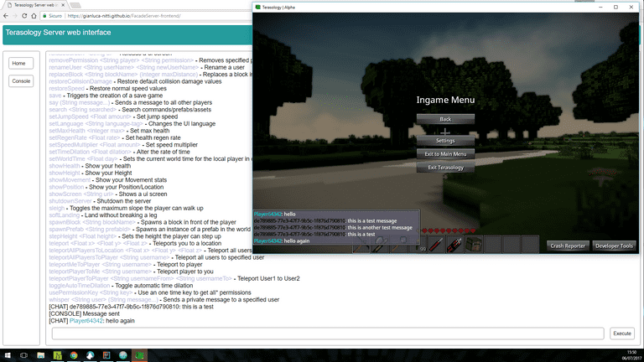The image size is (644, 362).
Task: Click the softLanding command
Action: pos(64,215)
